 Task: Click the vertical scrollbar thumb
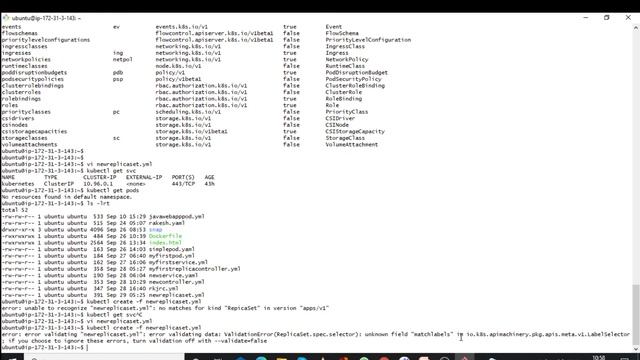pyautogui.click(x=636, y=315)
